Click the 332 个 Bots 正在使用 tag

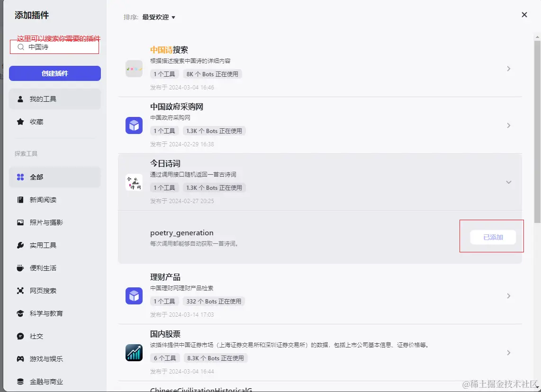[x=214, y=301]
